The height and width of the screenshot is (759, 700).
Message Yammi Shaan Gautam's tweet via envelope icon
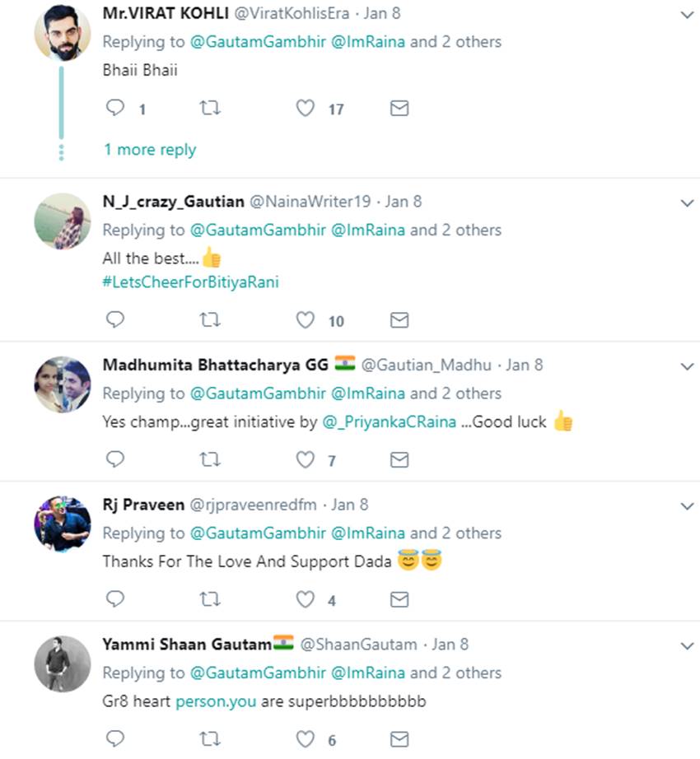pos(399,739)
